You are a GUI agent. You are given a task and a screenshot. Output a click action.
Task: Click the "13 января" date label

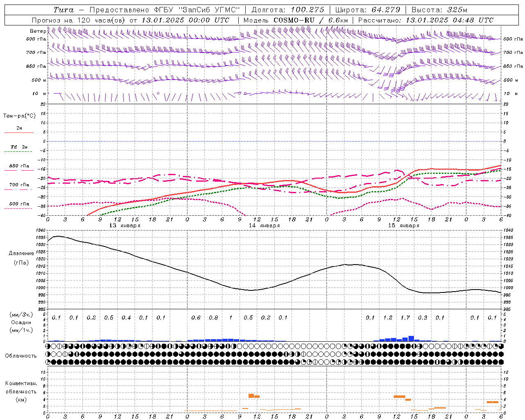tap(125, 226)
